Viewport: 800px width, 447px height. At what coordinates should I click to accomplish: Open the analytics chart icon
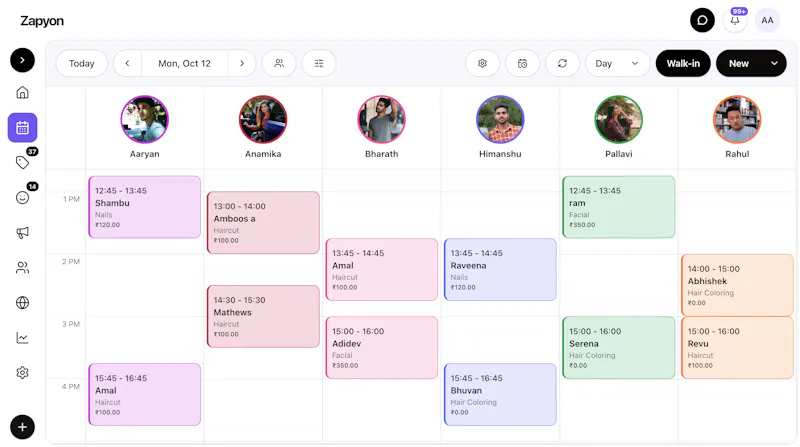coord(22,338)
